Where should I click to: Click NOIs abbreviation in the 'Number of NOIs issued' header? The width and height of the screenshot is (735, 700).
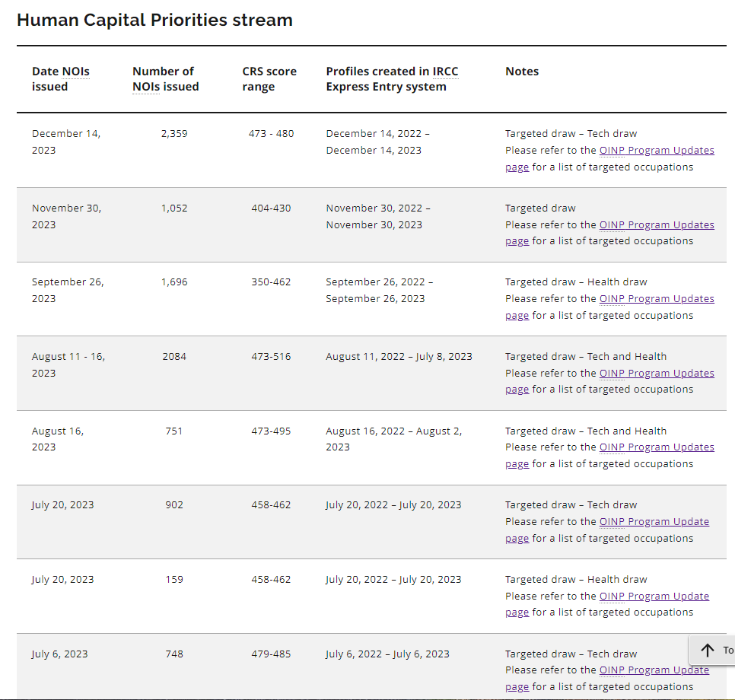pos(146,87)
